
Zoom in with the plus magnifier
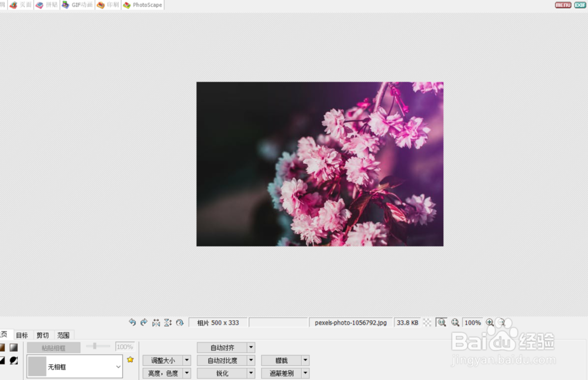[x=490, y=322]
